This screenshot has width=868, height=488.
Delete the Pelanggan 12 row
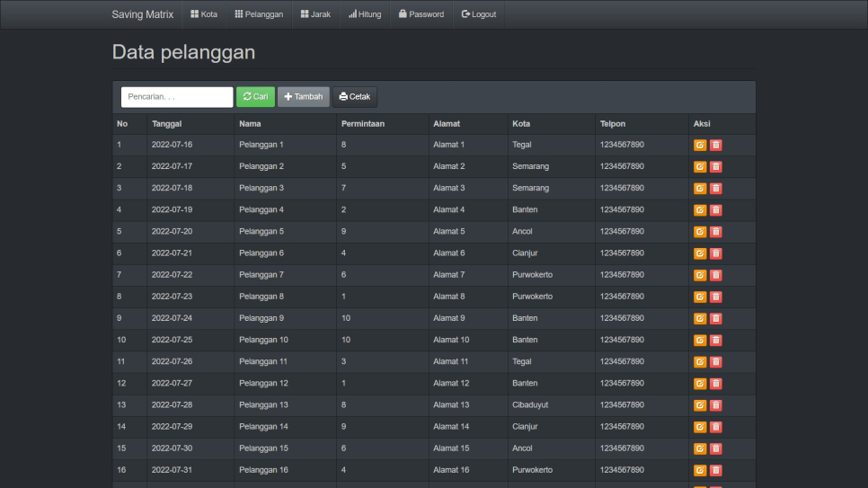[x=716, y=384]
